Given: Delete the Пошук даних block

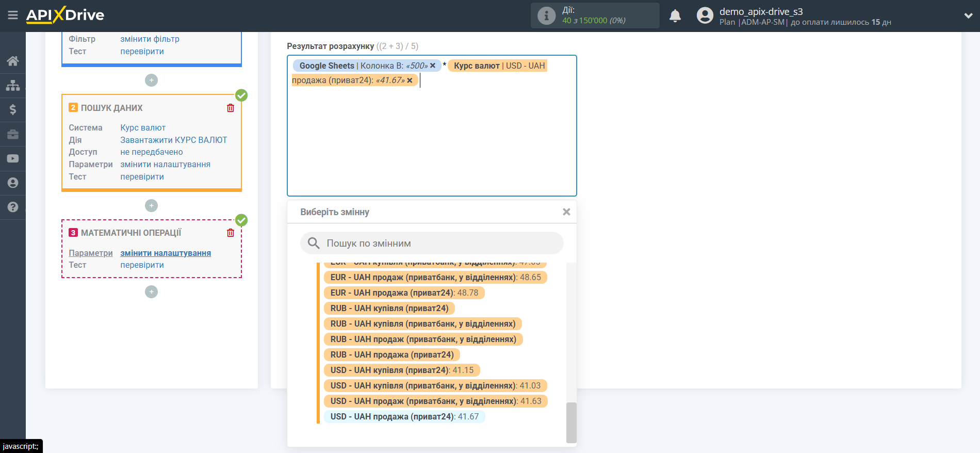Looking at the screenshot, I should [231, 108].
